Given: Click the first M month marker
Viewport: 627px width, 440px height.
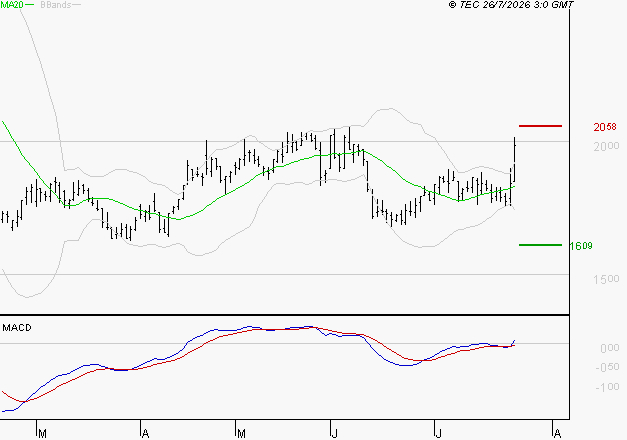Looking at the screenshot, I should (42, 434).
